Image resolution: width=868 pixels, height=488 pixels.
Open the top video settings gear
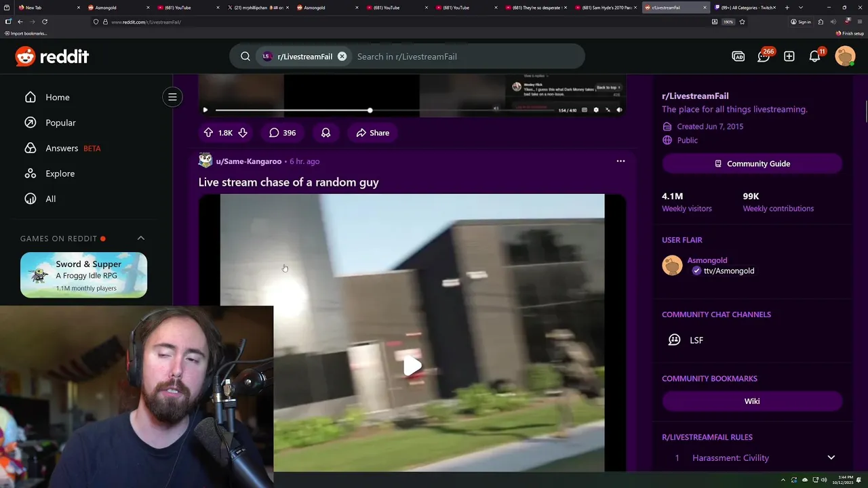(596, 110)
